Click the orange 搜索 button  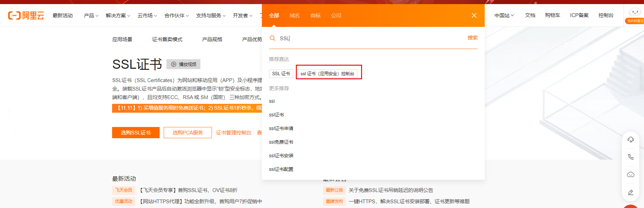tap(472, 38)
